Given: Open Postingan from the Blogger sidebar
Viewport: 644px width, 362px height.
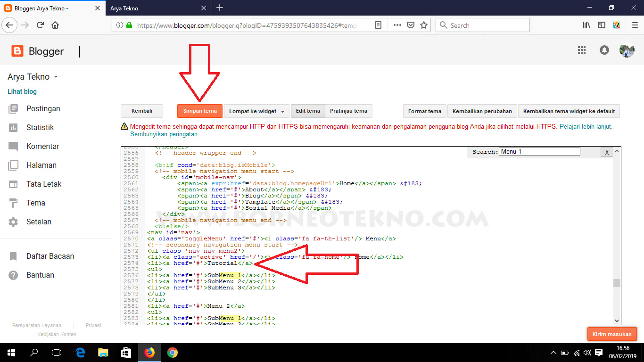Looking at the screenshot, I should pos(44,108).
